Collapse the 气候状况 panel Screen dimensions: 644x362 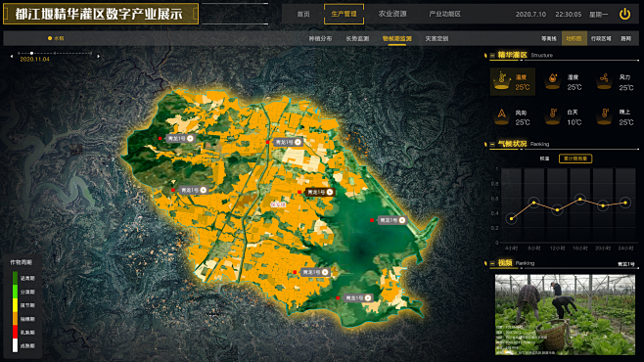tap(492, 144)
